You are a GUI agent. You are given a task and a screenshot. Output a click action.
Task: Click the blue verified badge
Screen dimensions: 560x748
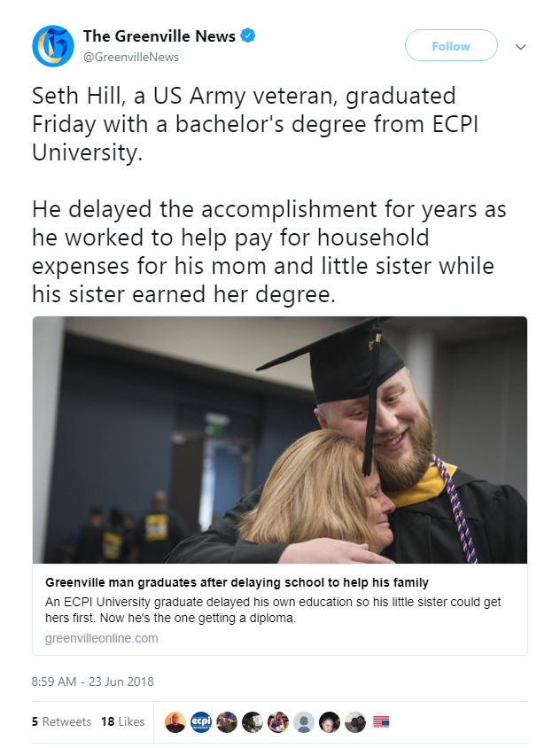(247, 35)
